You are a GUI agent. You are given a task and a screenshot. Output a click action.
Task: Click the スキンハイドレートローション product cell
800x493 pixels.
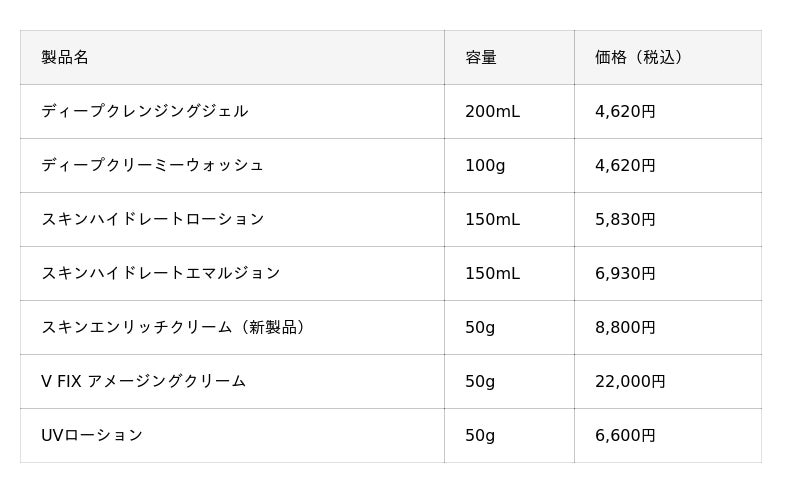[x=153, y=219]
